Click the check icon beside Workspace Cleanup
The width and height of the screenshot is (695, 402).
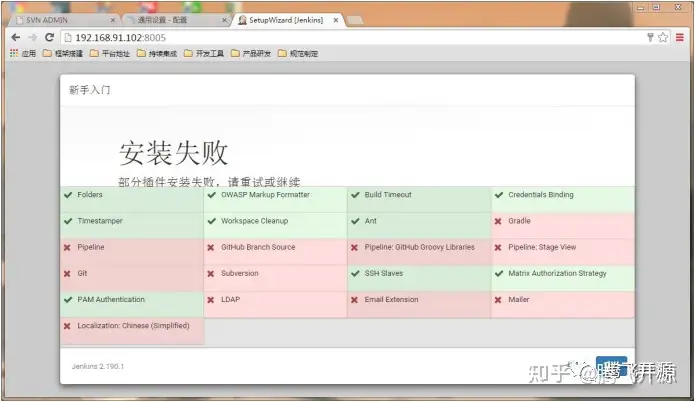tap(211, 221)
